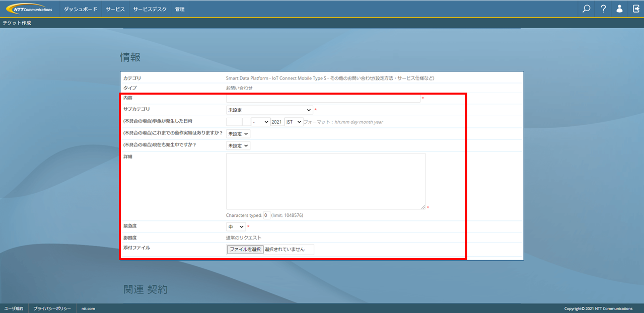This screenshot has height=313, width=644.
Task: Click into the 詳細 text area
Action: click(x=326, y=181)
